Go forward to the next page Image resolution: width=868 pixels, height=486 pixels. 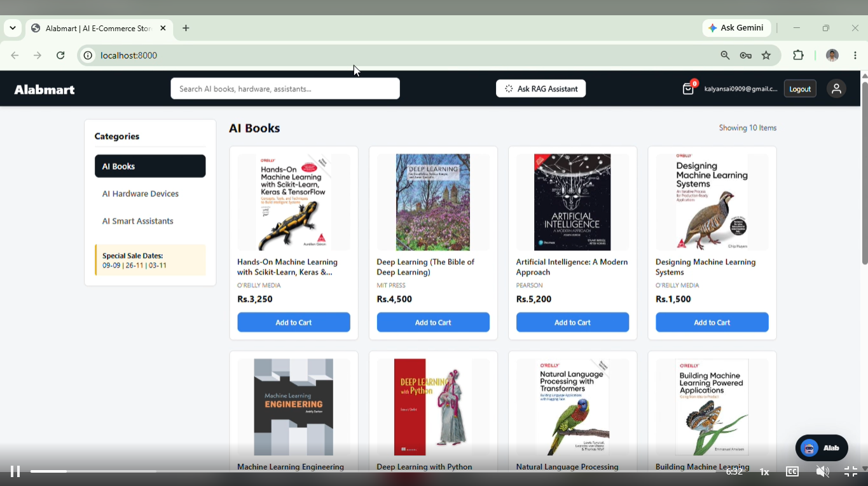(x=38, y=55)
